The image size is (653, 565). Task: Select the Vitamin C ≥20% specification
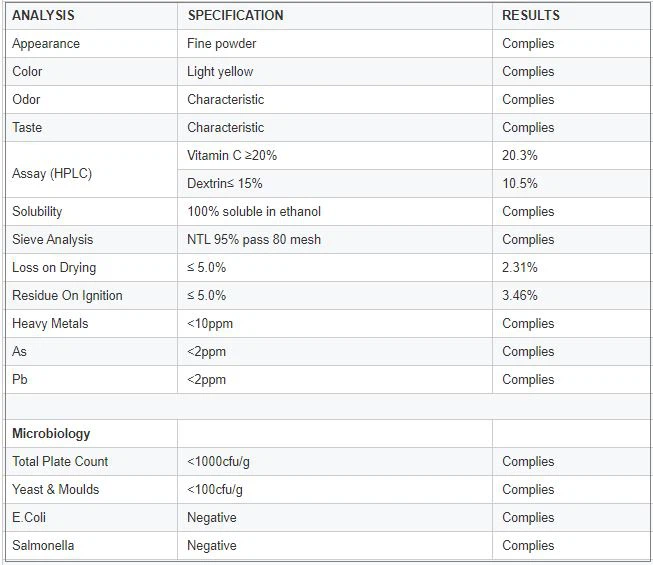(232, 156)
